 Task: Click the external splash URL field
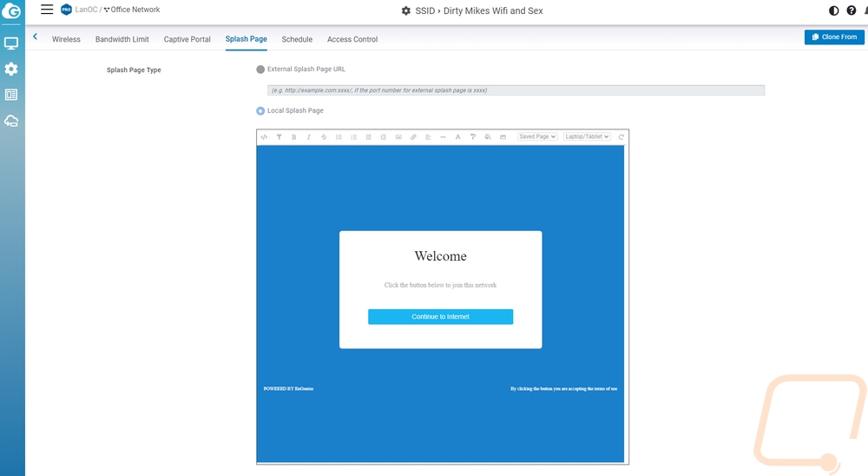pos(516,90)
